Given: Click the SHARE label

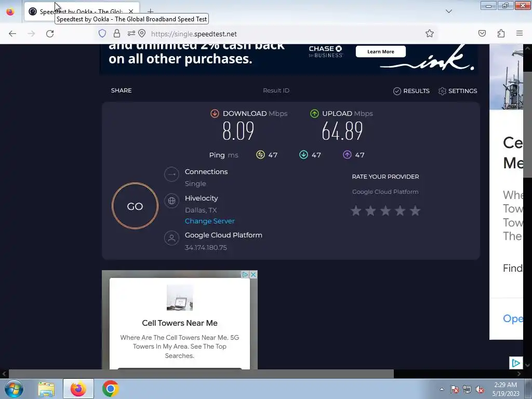Looking at the screenshot, I should click(121, 90).
